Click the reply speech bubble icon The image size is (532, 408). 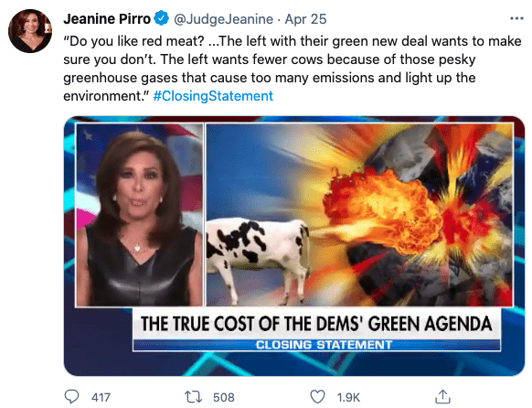pyautogui.click(x=71, y=396)
